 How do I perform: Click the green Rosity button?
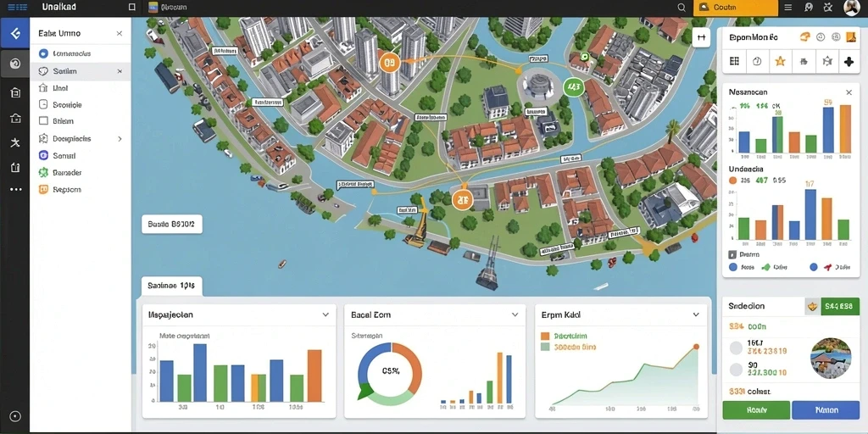coord(756,410)
